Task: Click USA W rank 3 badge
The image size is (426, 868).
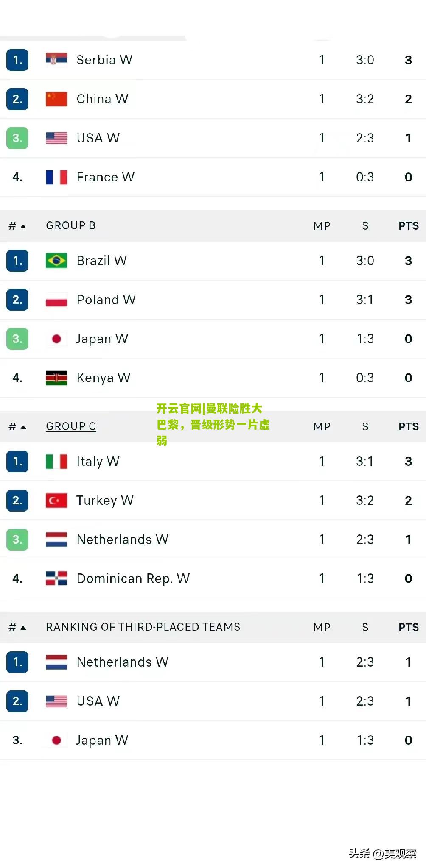Action: coord(17,138)
